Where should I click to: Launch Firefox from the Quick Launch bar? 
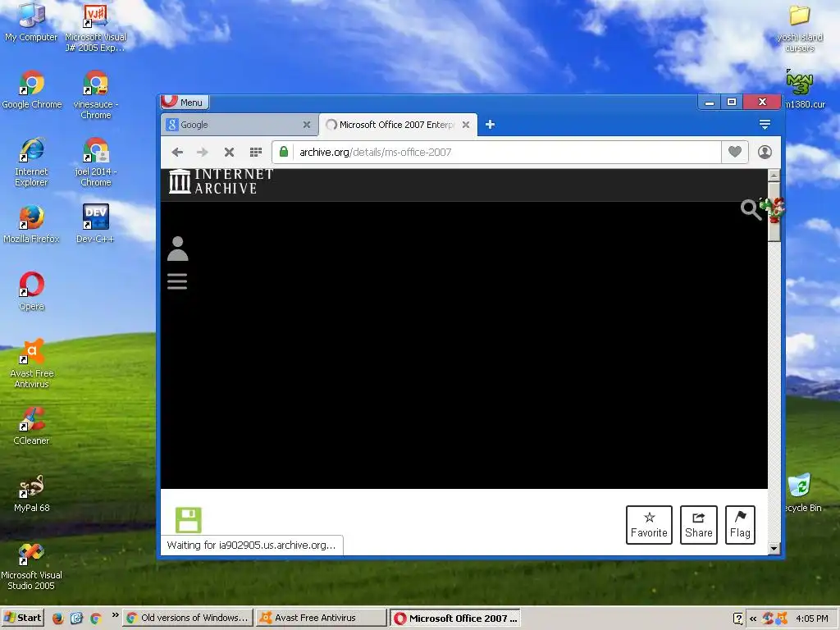(x=58, y=619)
